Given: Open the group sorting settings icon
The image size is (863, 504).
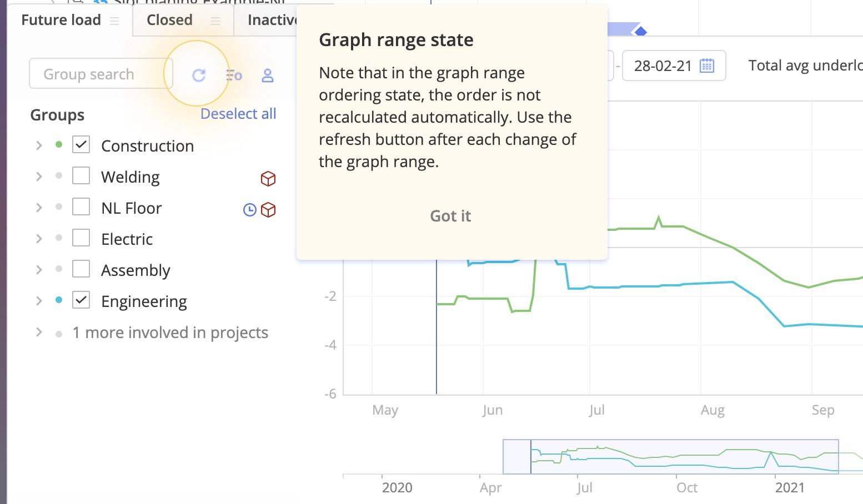Looking at the screenshot, I should [234, 75].
